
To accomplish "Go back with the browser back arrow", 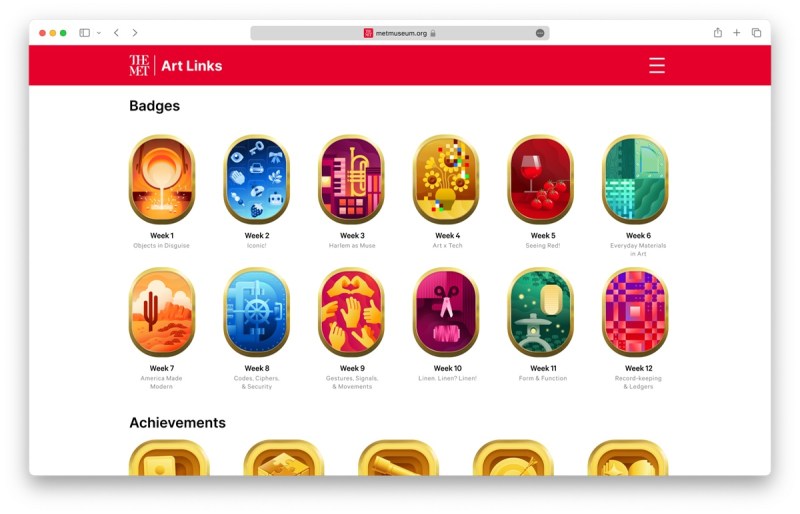I will point(116,33).
